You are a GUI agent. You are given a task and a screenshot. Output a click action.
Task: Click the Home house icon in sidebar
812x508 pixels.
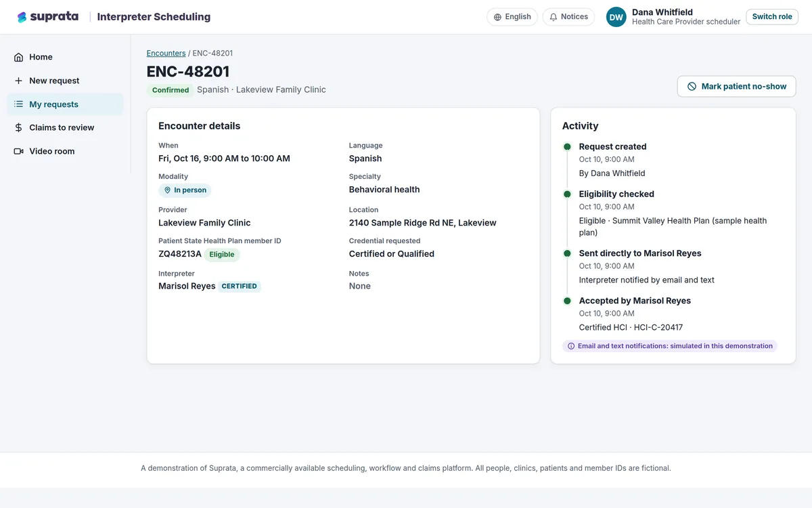pyautogui.click(x=18, y=58)
